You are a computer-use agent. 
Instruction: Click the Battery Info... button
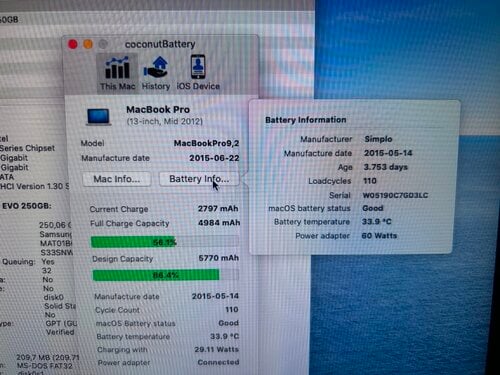(x=199, y=179)
